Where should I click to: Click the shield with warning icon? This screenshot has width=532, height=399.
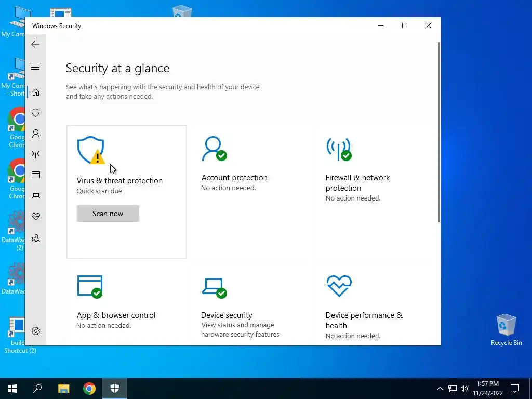click(x=91, y=150)
